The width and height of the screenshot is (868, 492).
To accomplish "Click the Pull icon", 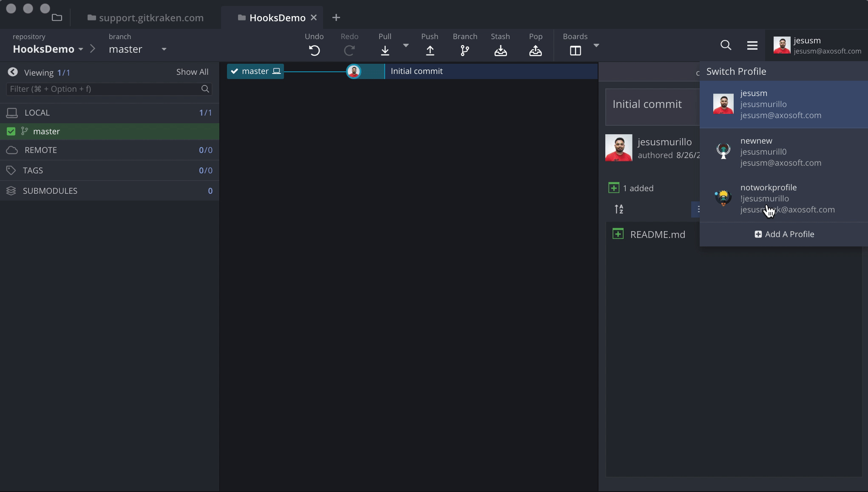I will tap(385, 51).
